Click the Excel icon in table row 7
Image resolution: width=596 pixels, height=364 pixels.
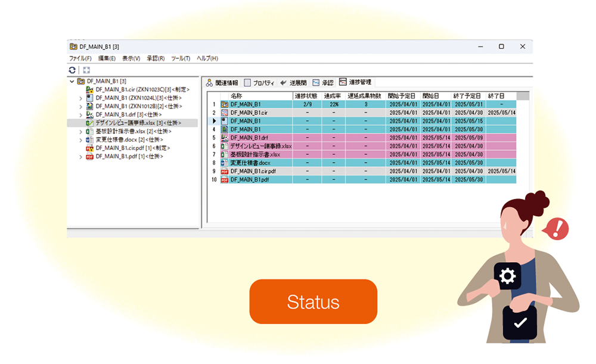click(225, 154)
